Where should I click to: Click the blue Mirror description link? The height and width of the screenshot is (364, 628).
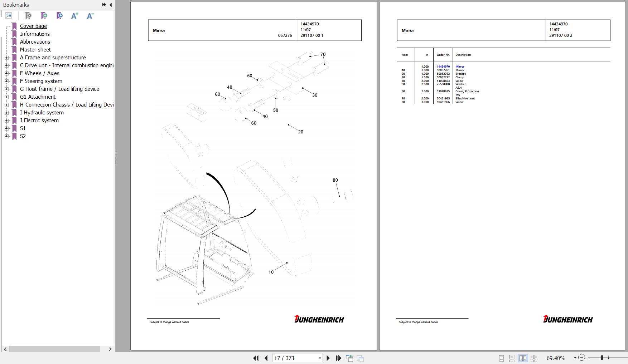[460, 67]
